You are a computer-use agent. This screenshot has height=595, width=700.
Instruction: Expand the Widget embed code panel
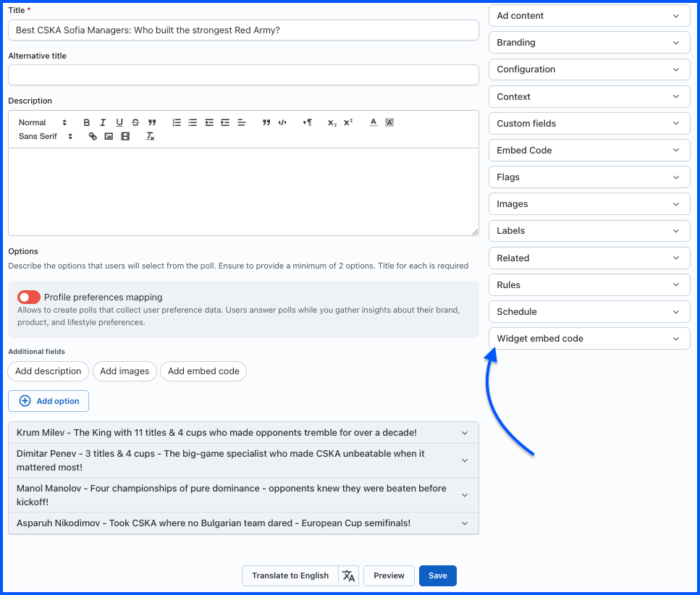589,339
